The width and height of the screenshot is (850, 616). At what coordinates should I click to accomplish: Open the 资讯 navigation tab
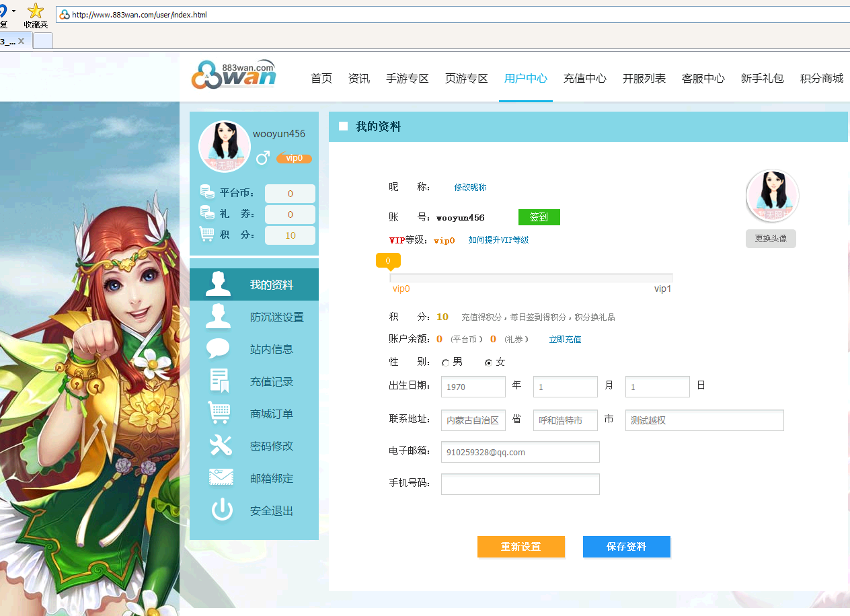pyautogui.click(x=359, y=79)
